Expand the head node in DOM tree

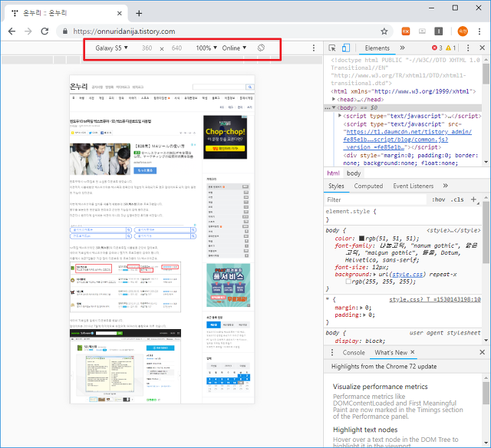[334, 99]
